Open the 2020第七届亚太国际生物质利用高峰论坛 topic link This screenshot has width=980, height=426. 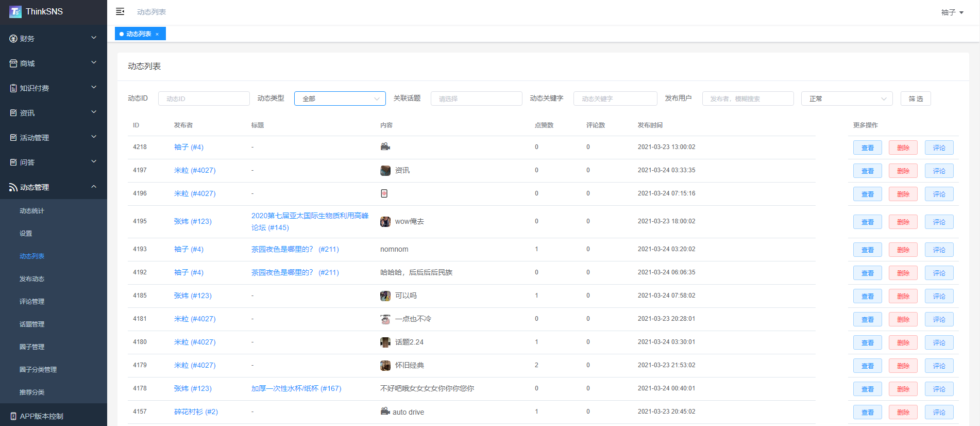click(x=310, y=221)
